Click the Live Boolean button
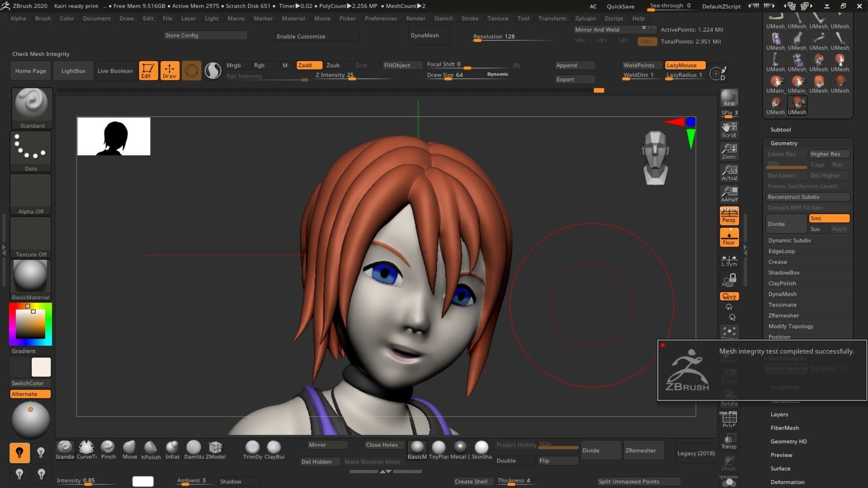This screenshot has width=868, height=488. point(115,71)
